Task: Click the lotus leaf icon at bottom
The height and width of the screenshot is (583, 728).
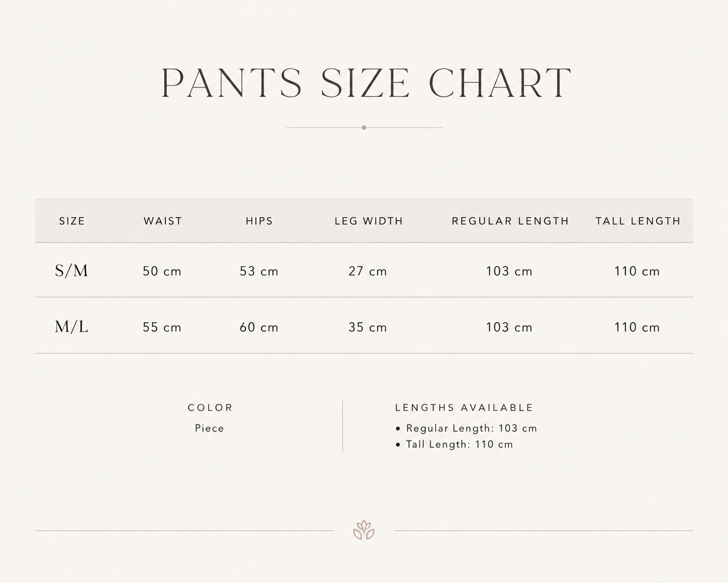Action: [x=363, y=530]
